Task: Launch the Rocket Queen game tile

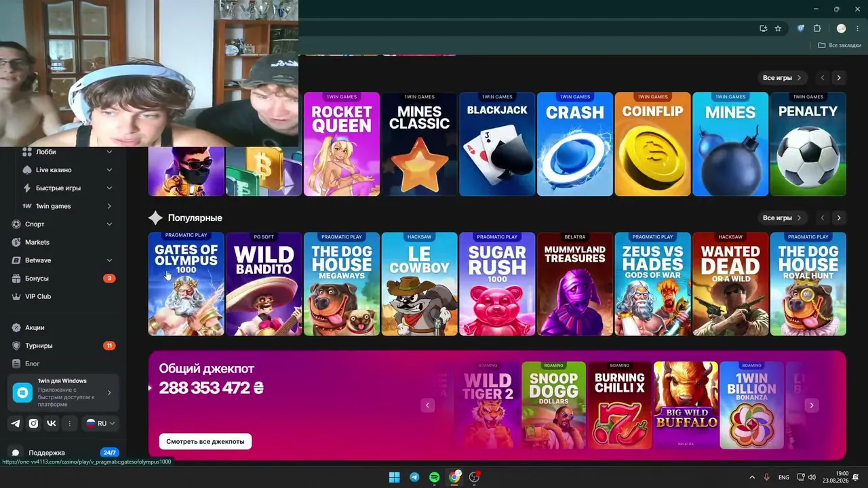Action: (342, 144)
